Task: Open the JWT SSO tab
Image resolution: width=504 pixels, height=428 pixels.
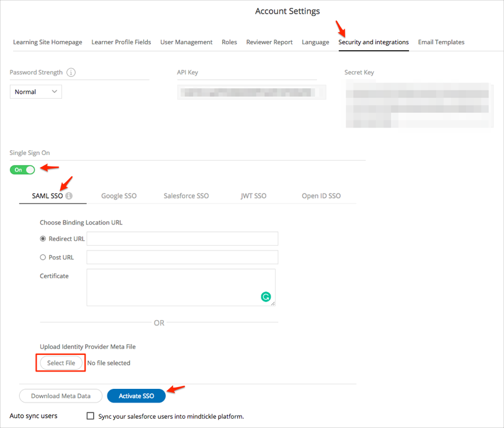Action: tap(253, 196)
